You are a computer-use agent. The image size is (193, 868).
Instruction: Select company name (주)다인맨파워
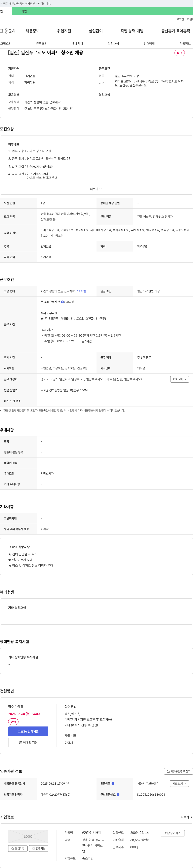91,833
